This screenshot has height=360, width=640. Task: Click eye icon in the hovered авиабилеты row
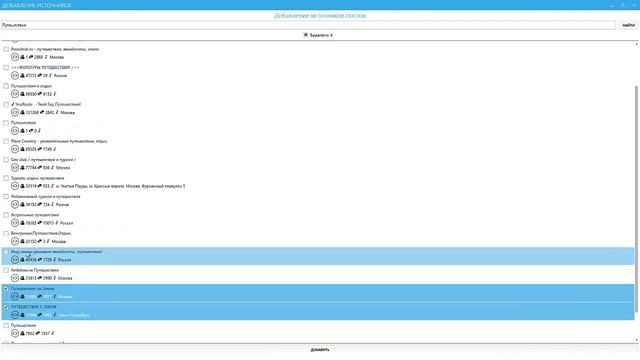tap(15, 260)
